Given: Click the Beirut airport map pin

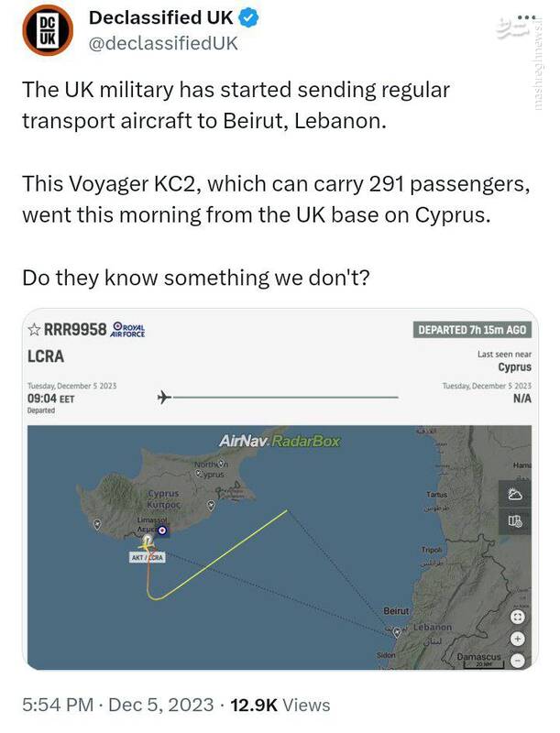Looking at the screenshot, I should pyautogui.click(x=396, y=631).
